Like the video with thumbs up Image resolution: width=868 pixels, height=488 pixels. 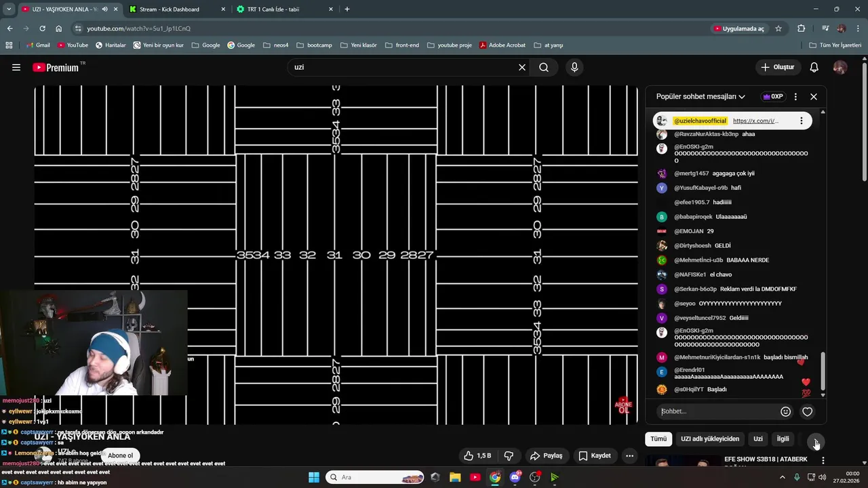point(477,455)
